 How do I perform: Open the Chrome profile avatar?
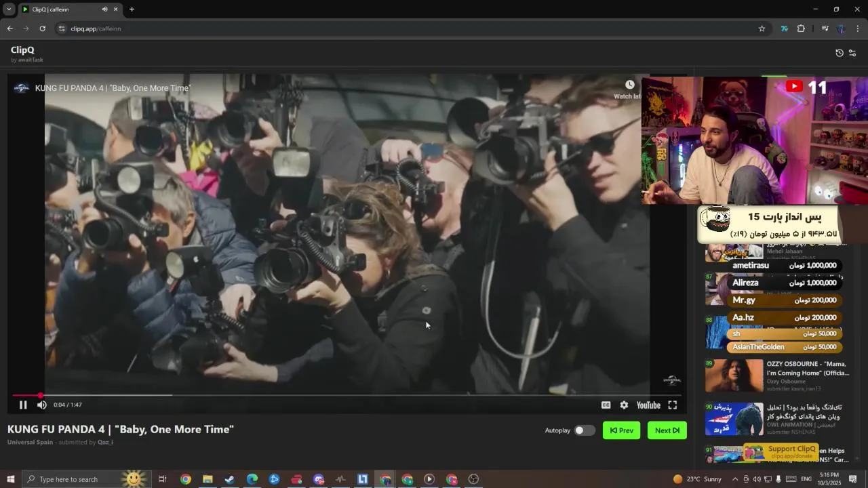(x=841, y=28)
